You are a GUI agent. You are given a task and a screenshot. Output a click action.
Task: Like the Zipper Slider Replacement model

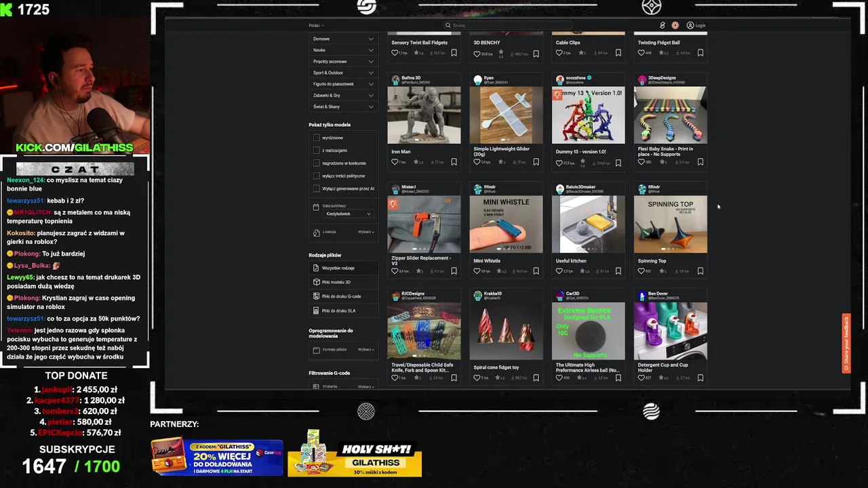click(395, 271)
